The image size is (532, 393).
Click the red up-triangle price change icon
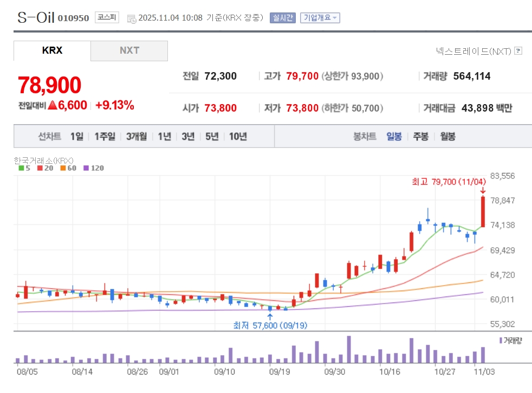coord(52,105)
